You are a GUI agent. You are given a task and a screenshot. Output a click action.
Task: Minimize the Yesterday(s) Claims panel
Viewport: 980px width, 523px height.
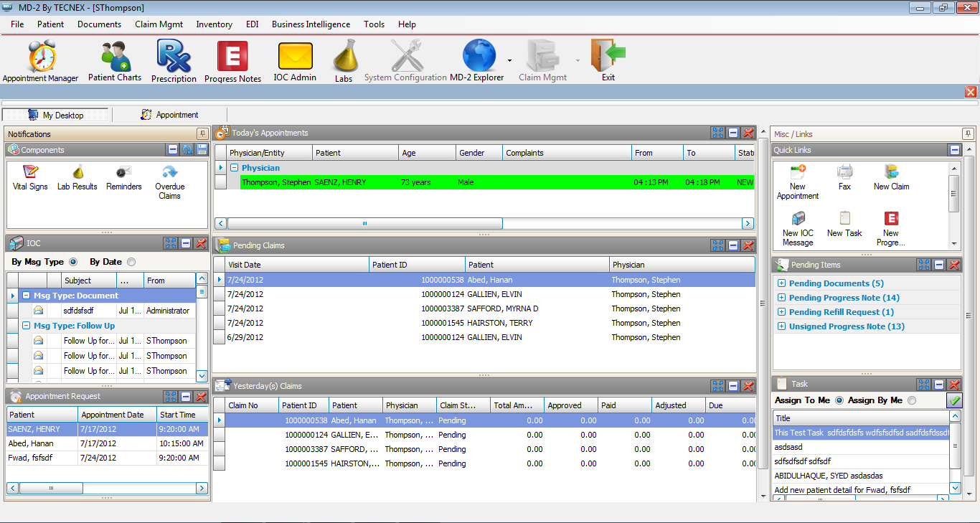pyautogui.click(x=733, y=386)
